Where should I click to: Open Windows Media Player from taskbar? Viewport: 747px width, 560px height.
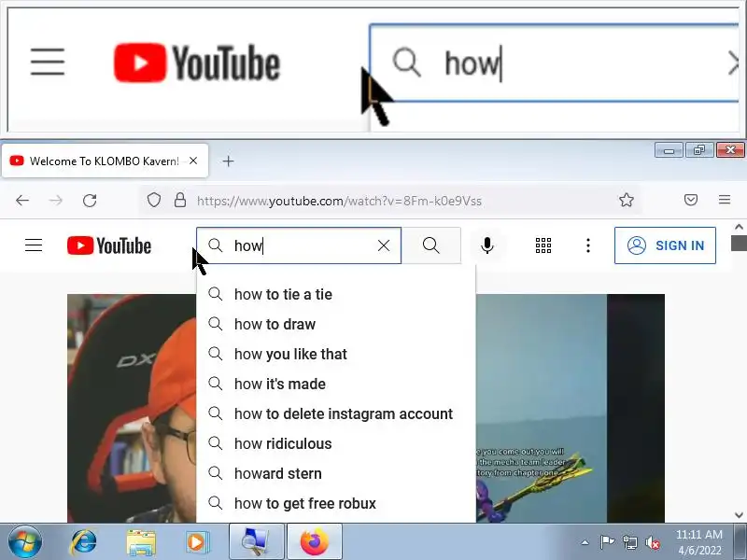(197, 542)
